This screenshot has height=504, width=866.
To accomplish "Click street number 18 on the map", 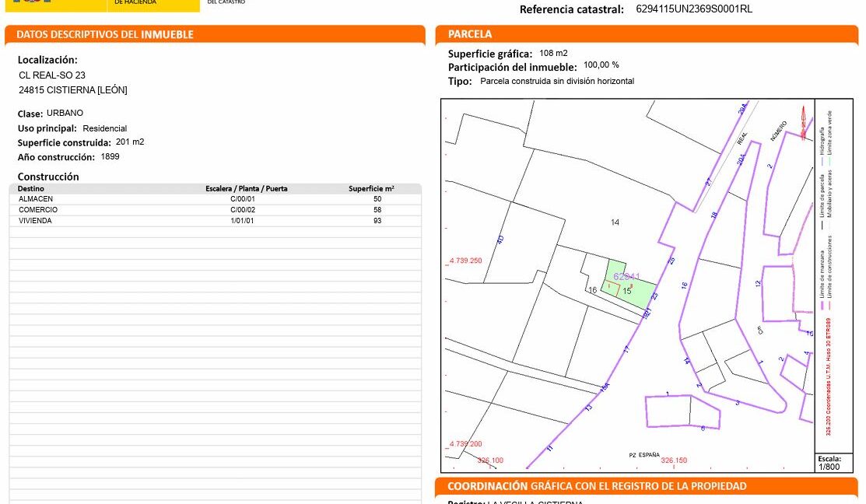I will point(713,215).
